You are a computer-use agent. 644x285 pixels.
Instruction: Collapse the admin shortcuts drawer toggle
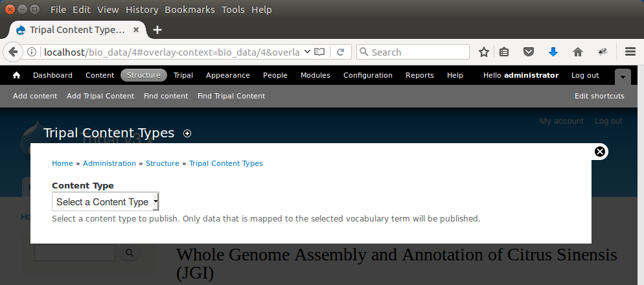623,76
